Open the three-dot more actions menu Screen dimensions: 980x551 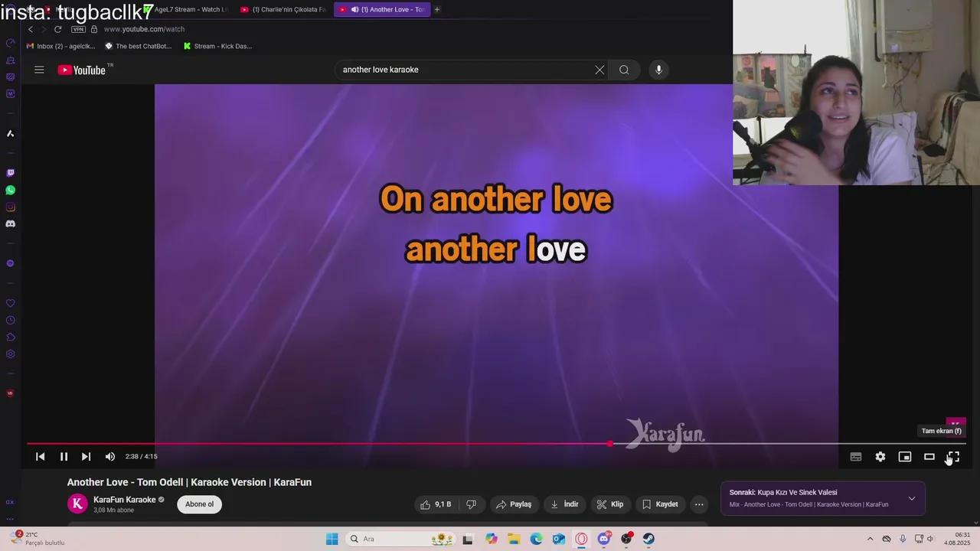pyautogui.click(x=699, y=504)
